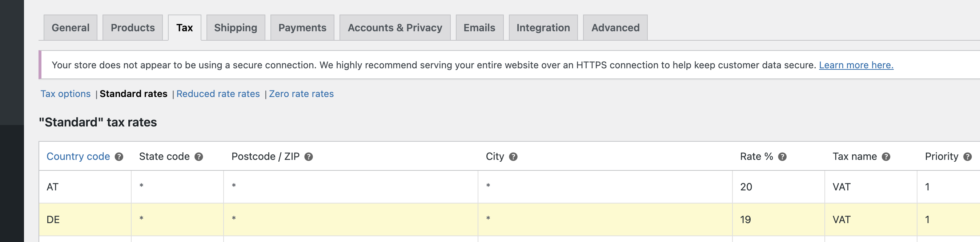Switch to the Products tab
The image size is (980, 242).
point(133,28)
